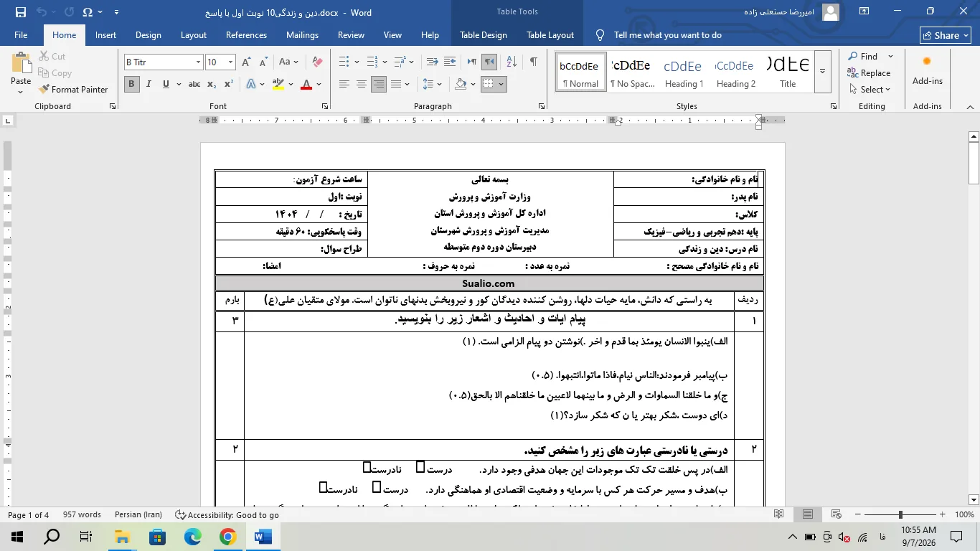Open the B Titr font name dropdown

click(198, 62)
